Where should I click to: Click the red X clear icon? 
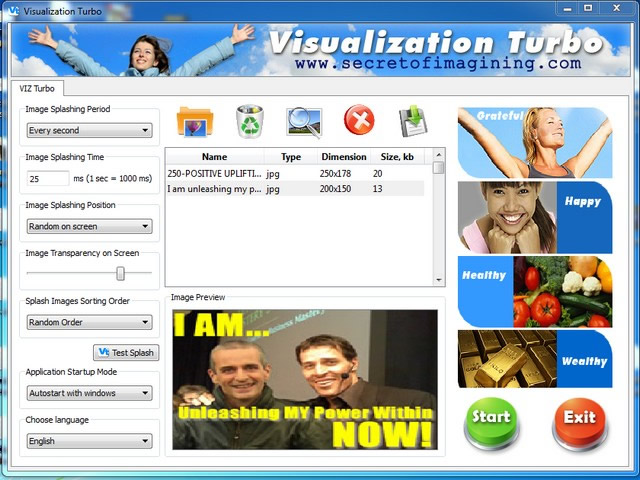coord(359,120)
